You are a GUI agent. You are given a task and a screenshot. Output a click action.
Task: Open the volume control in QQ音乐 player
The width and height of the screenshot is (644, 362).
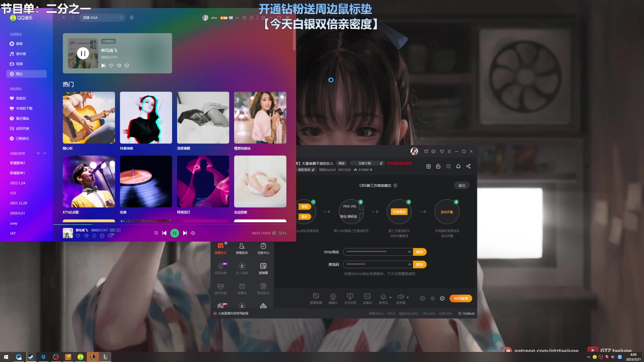pos(193,233)
